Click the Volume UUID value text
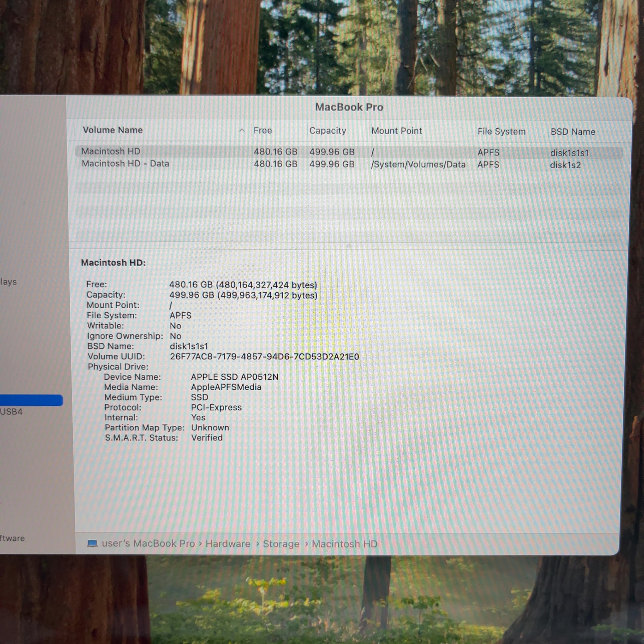This screenshot has height=644, width=644. (264, 357)
